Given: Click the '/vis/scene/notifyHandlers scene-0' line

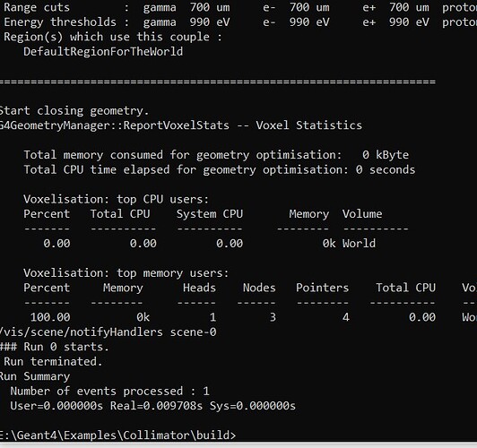Looking at the screenshot, I should coord(108,332).
